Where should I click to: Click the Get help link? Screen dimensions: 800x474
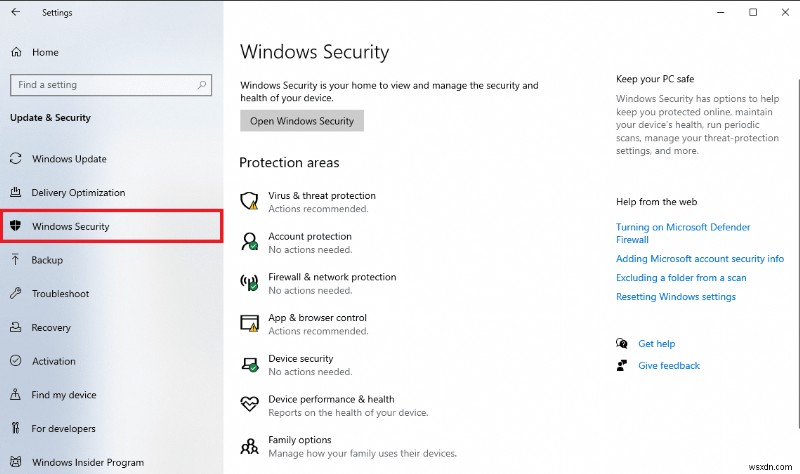[x=657, y=343]
